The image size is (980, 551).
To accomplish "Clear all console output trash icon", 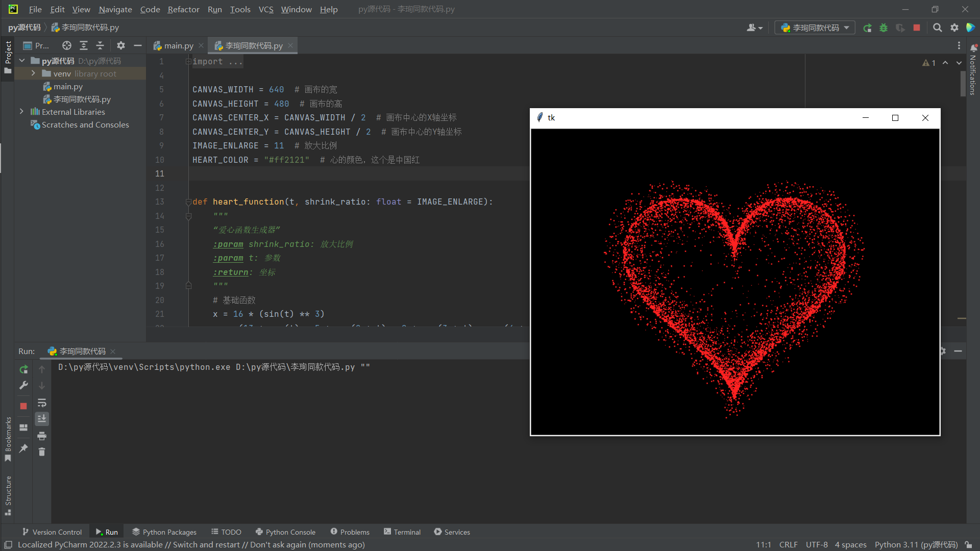I will coord(42,452).
